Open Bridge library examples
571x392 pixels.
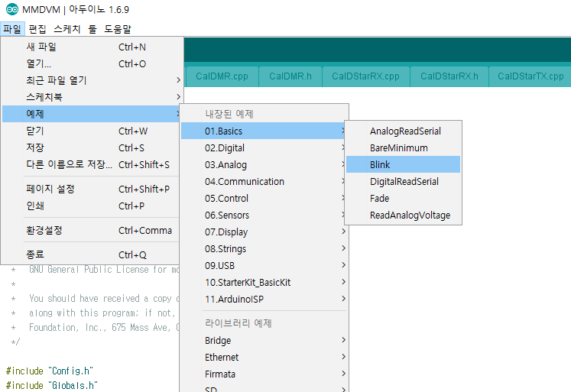(x=264, y=340)
